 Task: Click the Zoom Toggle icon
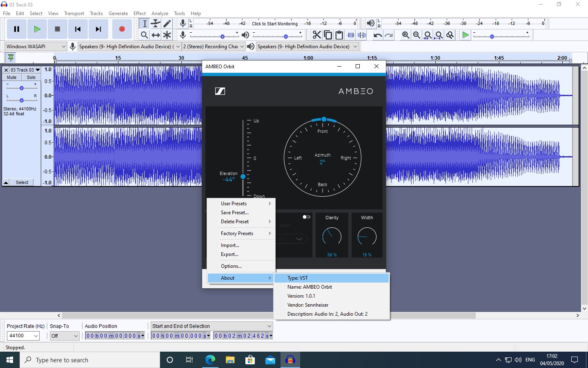450,35
